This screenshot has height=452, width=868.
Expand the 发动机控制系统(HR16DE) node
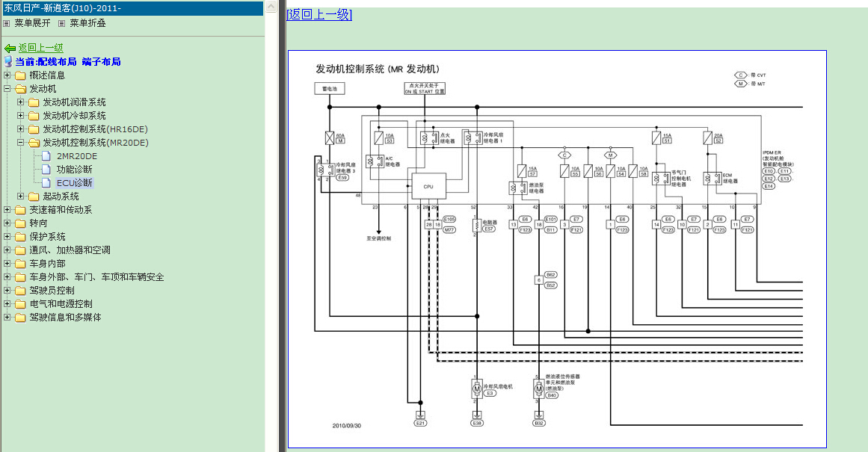click(x=20, y=129)
